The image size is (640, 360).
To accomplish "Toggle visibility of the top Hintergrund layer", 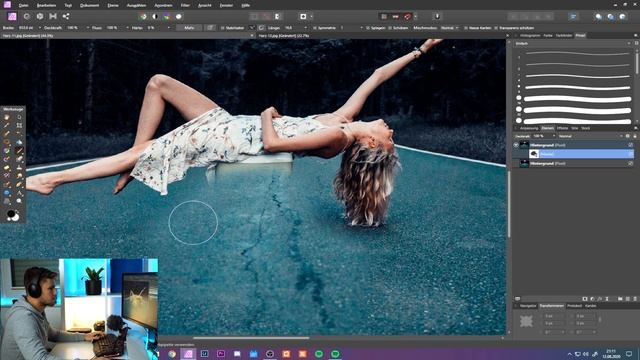I will pos(631,145).
